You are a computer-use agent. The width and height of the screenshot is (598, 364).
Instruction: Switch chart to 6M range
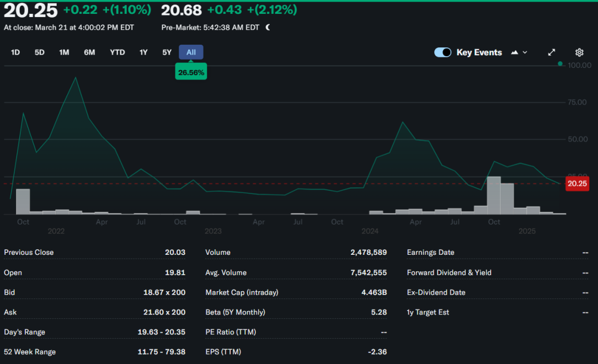tap(89, 52)
